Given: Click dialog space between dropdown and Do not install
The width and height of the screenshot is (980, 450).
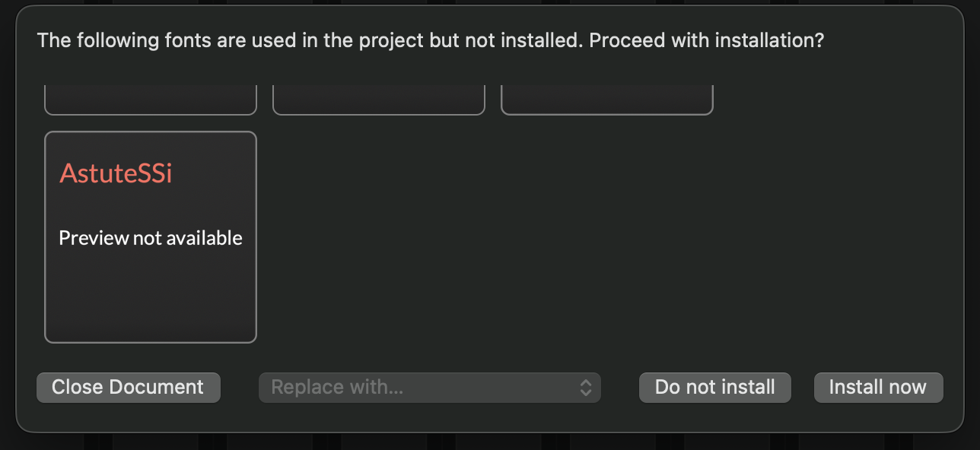Looking at the screenshot, I should point(619,387).
